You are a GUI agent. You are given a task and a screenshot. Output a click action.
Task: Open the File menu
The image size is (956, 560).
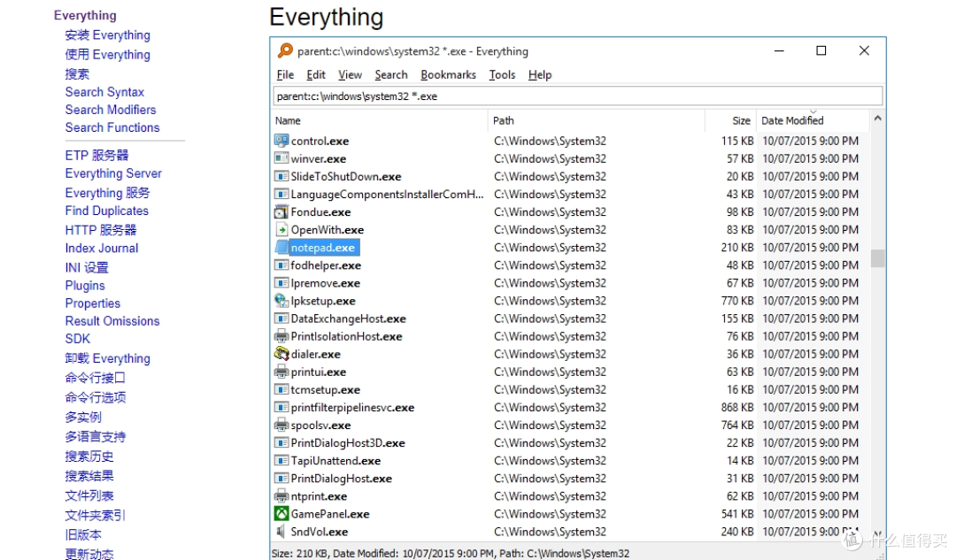pos(285,75)
